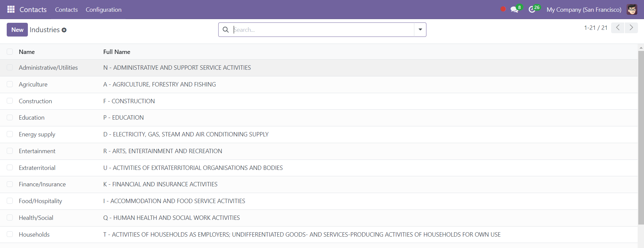Create a New industry
This screenshot has height=248, width=644.
17,30
